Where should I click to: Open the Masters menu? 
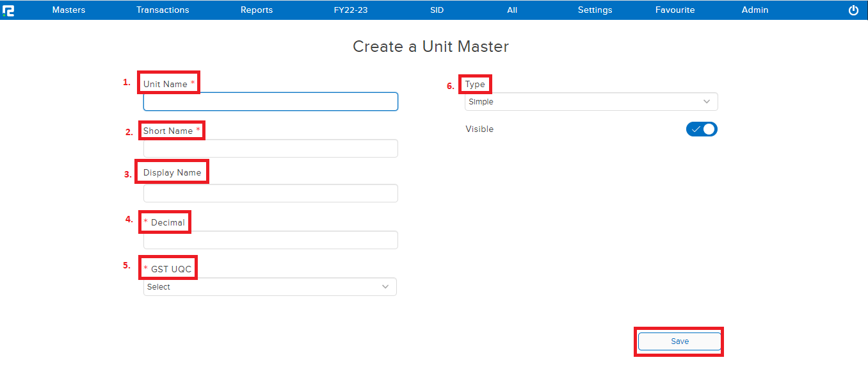(68, 10)
